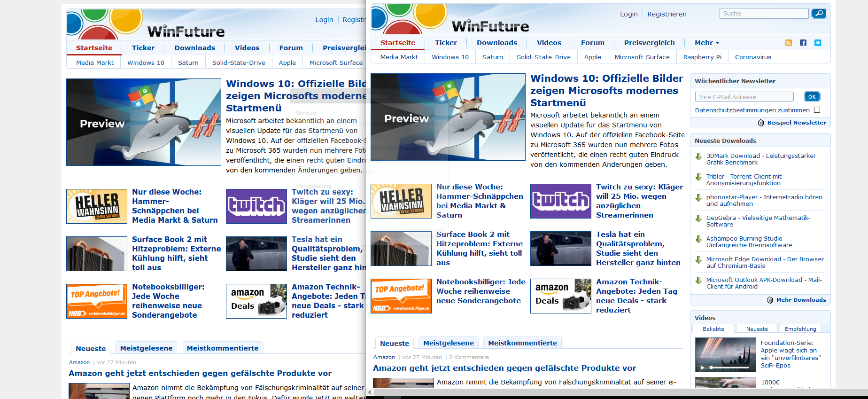Open Ticker in right window navigation
The width and height of the screenshot is (868, 399).
[446, 43]
